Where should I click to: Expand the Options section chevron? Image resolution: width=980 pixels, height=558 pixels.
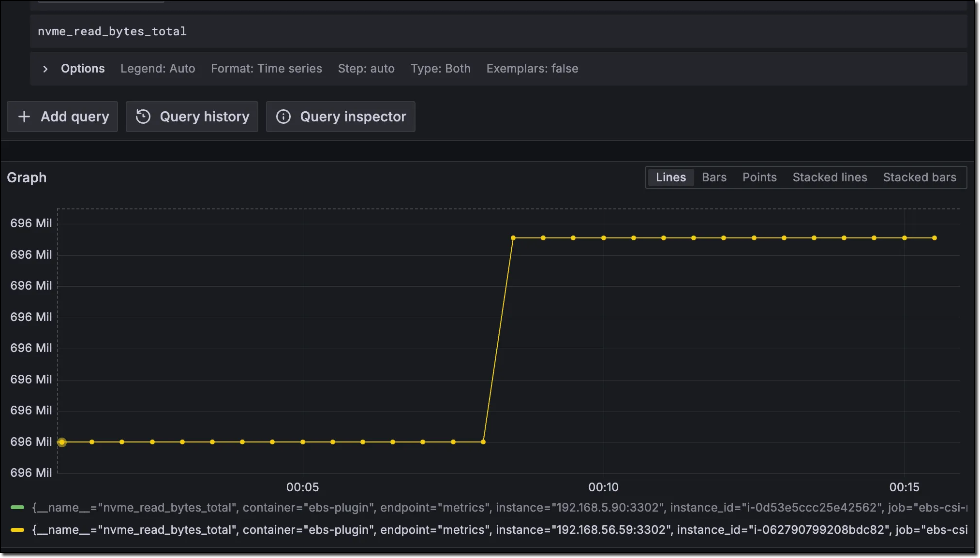click(x=45, y=69)
